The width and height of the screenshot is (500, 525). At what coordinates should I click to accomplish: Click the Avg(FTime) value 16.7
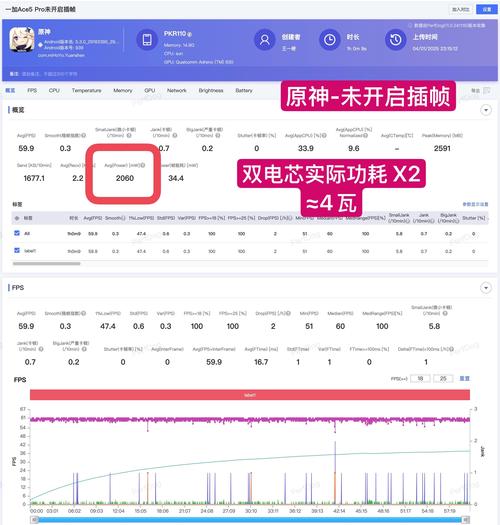pyautogui.click(x=261, y=362)
